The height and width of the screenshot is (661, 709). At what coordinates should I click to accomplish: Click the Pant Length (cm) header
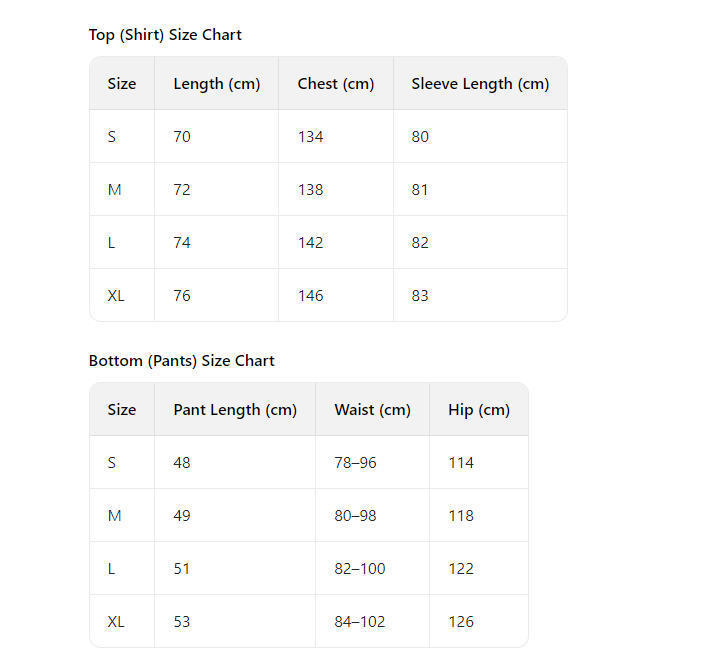coord(235,410)
